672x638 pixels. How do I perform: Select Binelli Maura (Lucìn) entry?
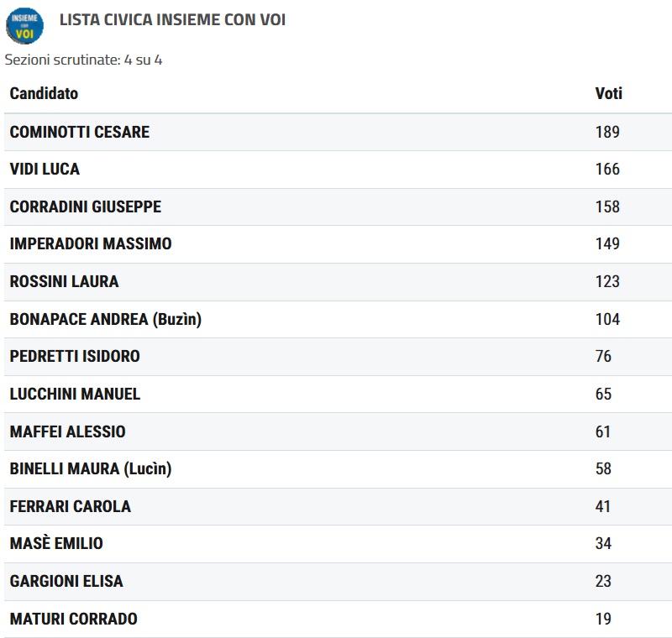[x=91, y=468]
